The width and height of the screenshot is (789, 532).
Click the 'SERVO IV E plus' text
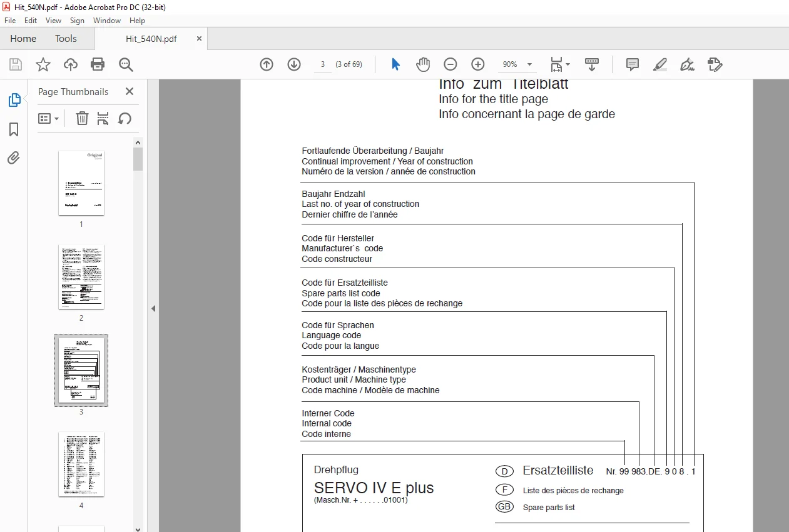(x=374, y=488)
